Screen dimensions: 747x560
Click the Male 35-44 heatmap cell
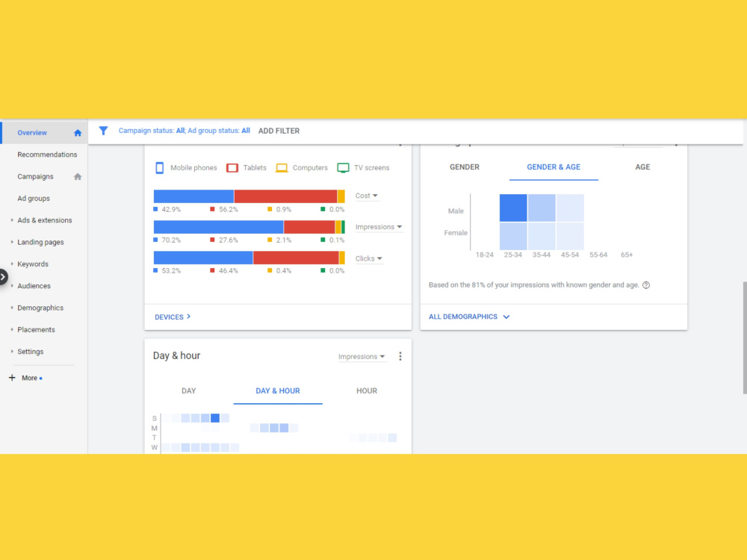tap(542, 208)
